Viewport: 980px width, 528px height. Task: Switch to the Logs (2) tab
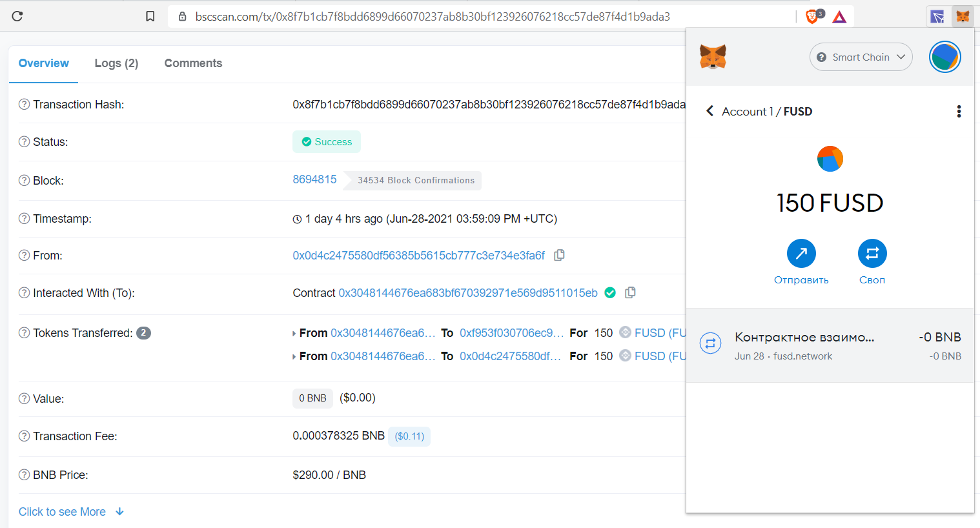[116, 63]
